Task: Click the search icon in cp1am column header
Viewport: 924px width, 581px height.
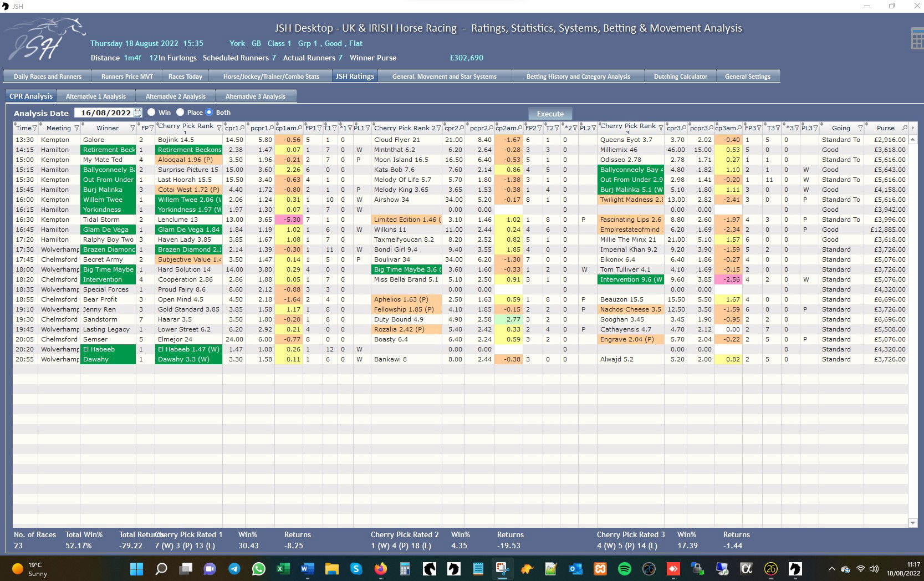Action: (x=300, y=128)
